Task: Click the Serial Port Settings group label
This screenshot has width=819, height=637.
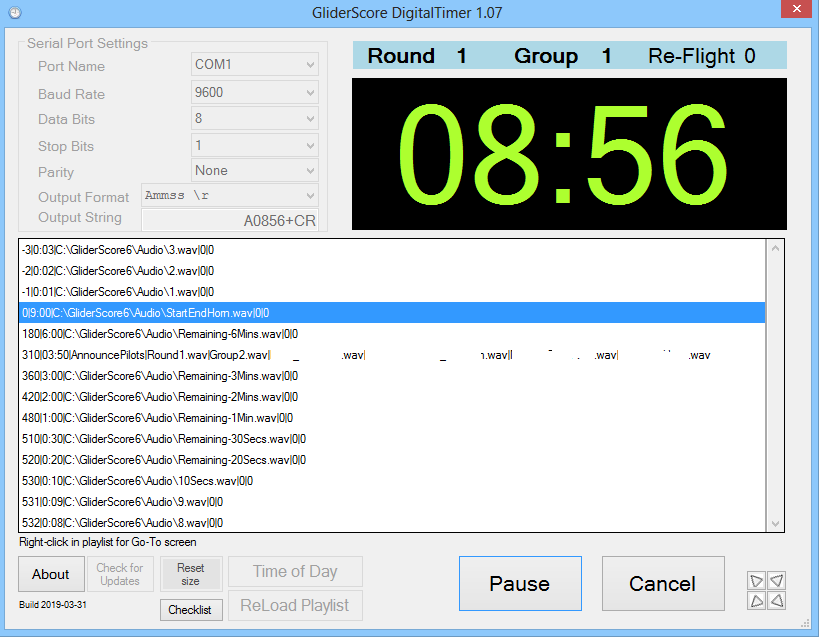Action: (88, 43)
